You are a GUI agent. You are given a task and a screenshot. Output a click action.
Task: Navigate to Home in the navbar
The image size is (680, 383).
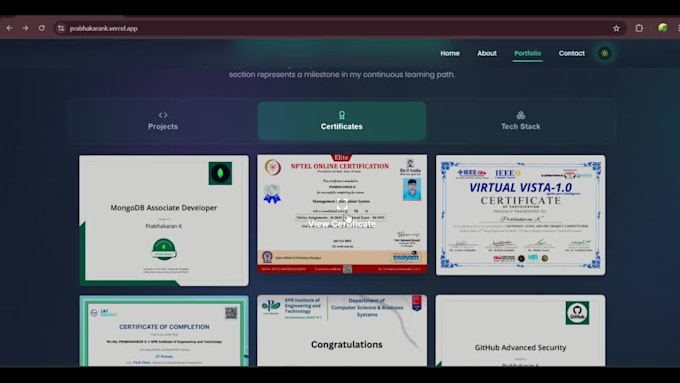click(x=450, y=53)
